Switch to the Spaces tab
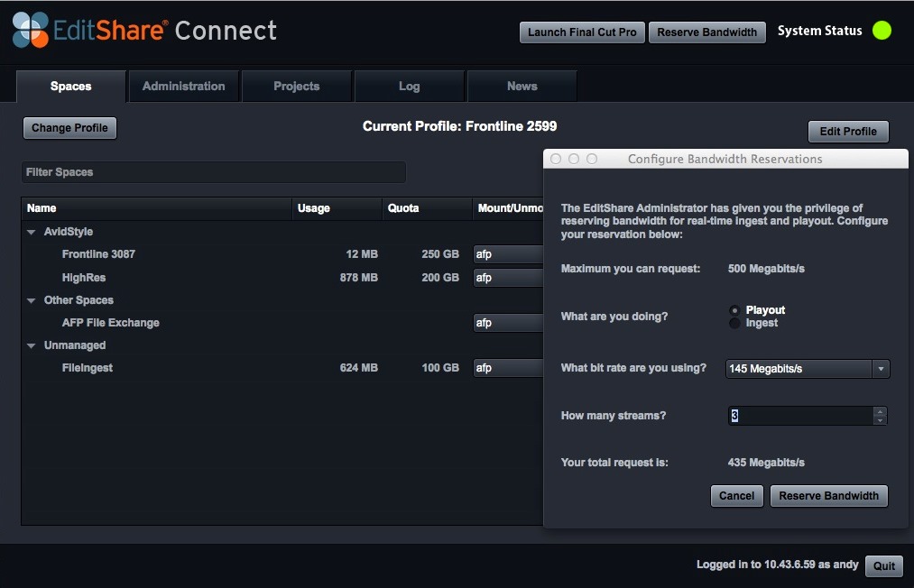The image size is (914, 588). pyautogui.click(x=70, y=87)
